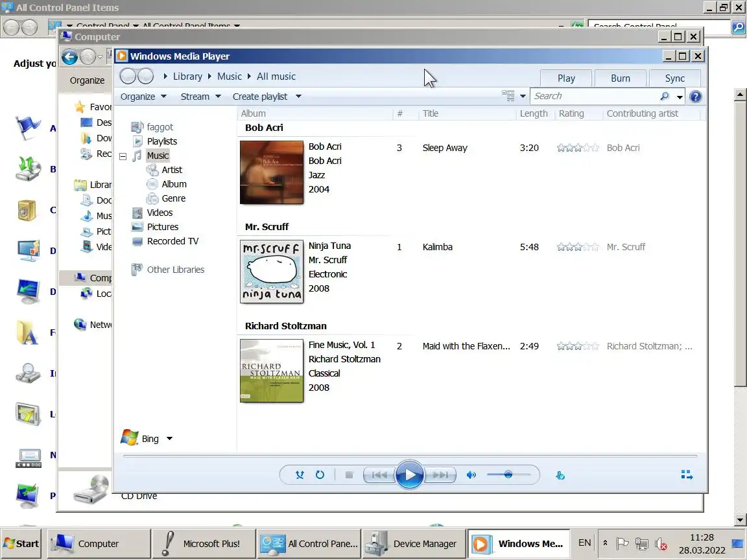Skip to the next track

pyautogui.click(x=440, y=474)
